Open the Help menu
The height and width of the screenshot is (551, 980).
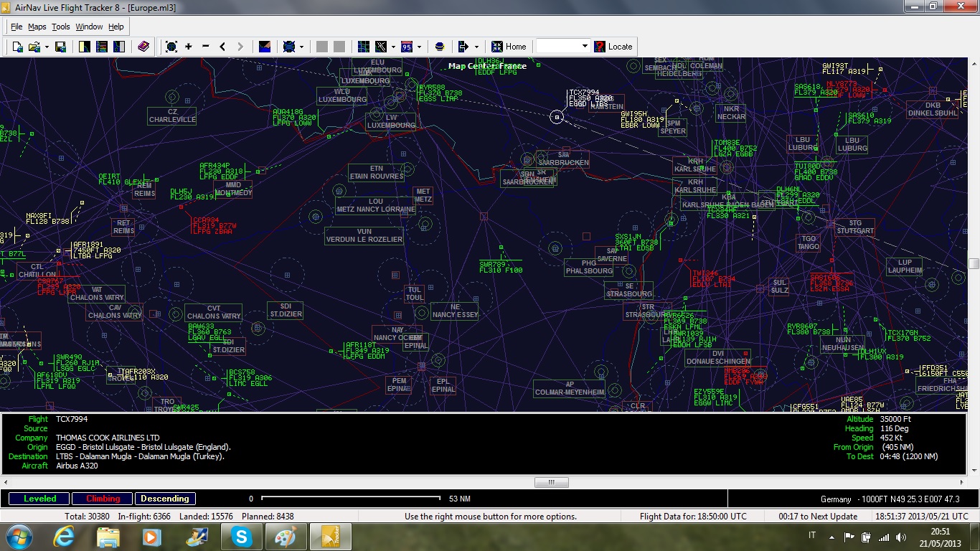coord(116,27)
